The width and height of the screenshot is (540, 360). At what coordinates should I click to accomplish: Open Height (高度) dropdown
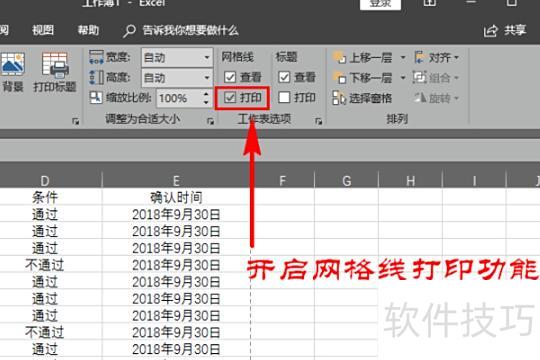click(x=207, y=78)
